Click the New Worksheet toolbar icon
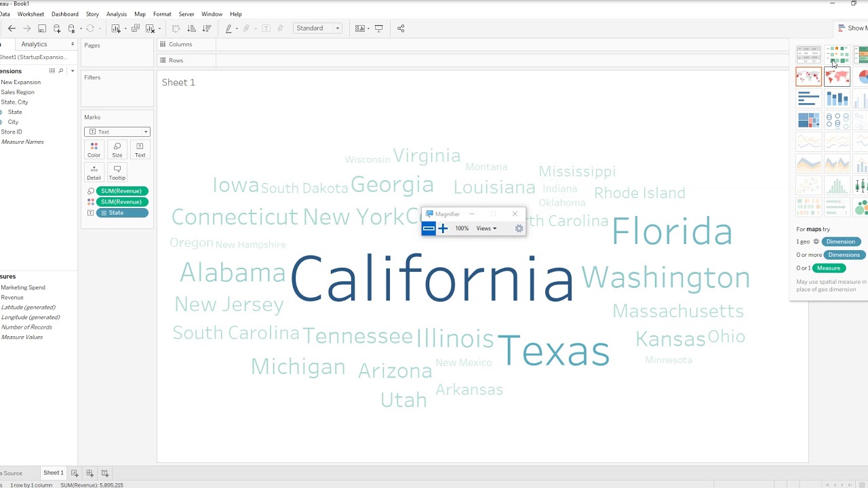 pos(116,28)
